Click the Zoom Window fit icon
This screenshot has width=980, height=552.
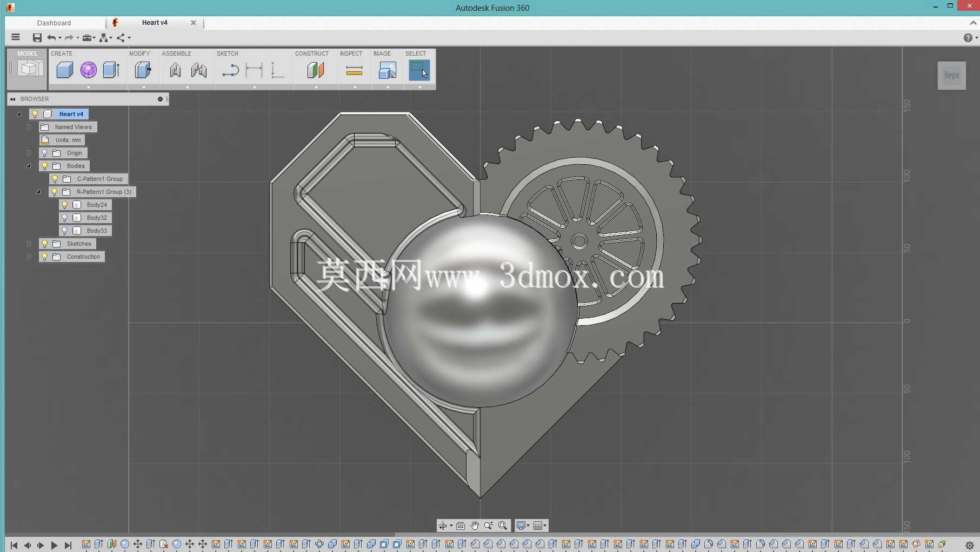[x=503, y=526]
